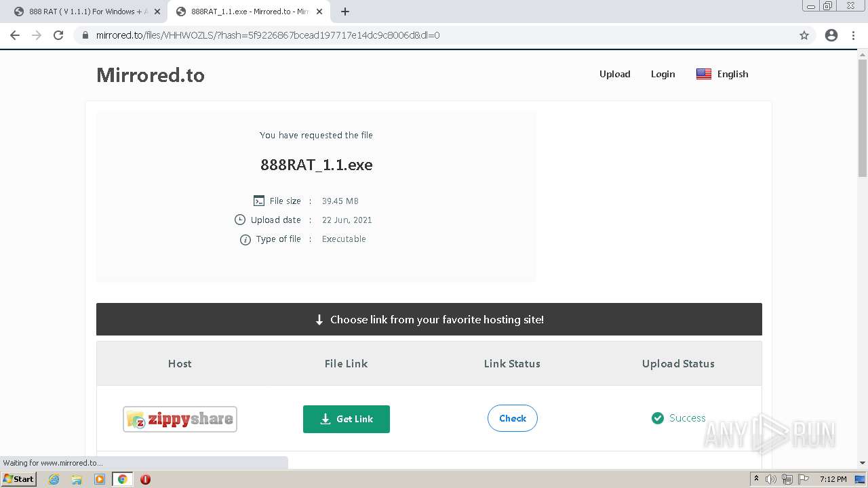This screenshot has width=868, height=488.
Task: Click the page vertical scrollbar thumb
Action: (863, 117)
